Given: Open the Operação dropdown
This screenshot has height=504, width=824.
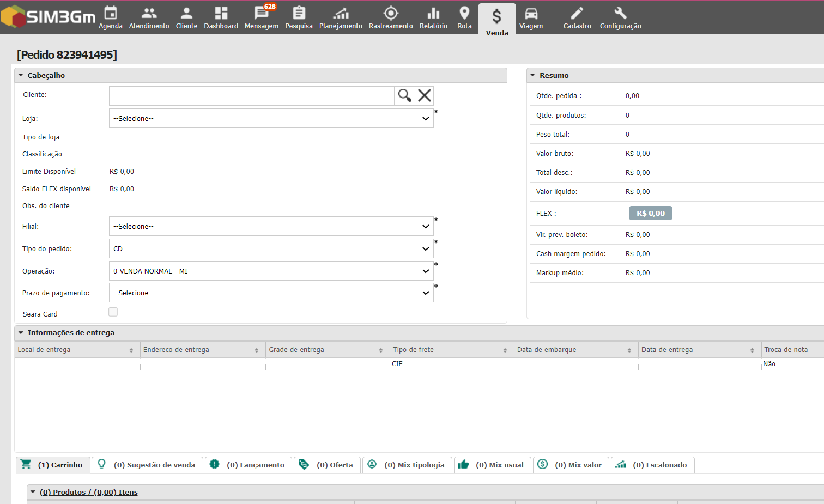Looking at the screenshot, I should (x=271, y=271).
